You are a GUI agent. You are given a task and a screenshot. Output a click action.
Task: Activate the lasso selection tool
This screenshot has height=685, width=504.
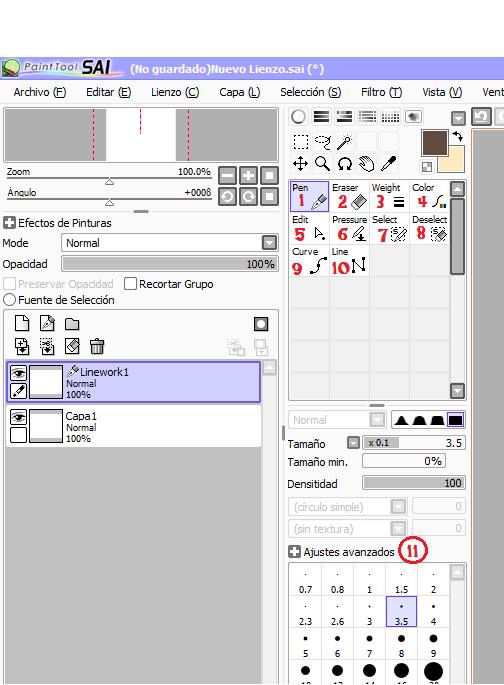[x=323, y=142]
